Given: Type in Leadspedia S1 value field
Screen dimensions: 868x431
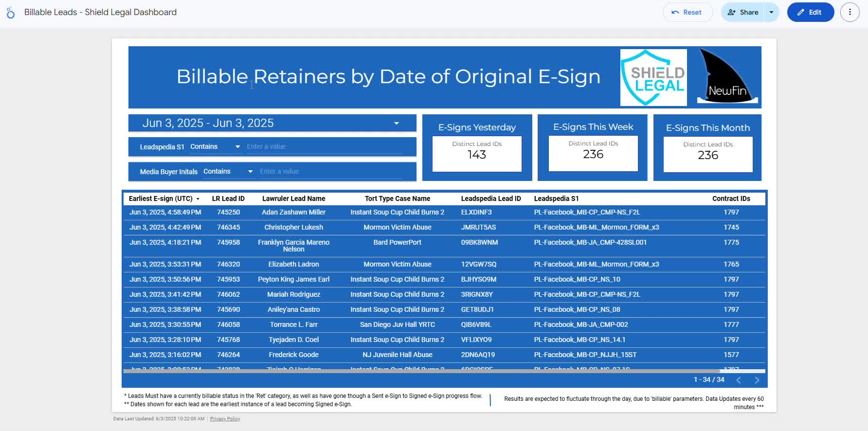Looking at the screenshot, I should pyautogui.click(x=324, y=146).
